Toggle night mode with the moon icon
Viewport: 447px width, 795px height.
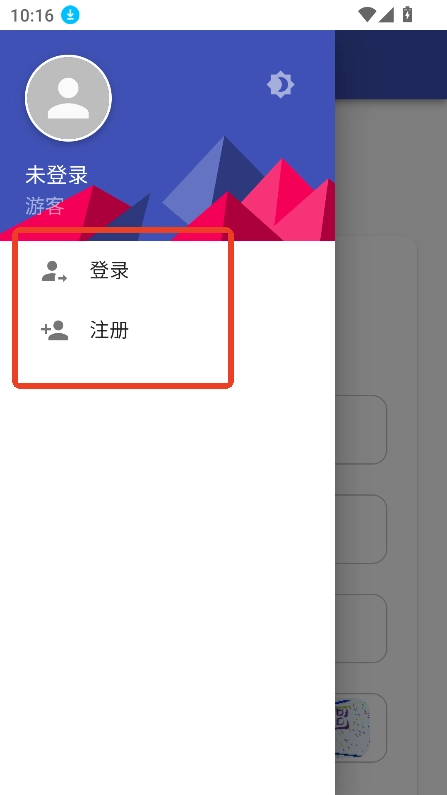click(x=280, y=85)
